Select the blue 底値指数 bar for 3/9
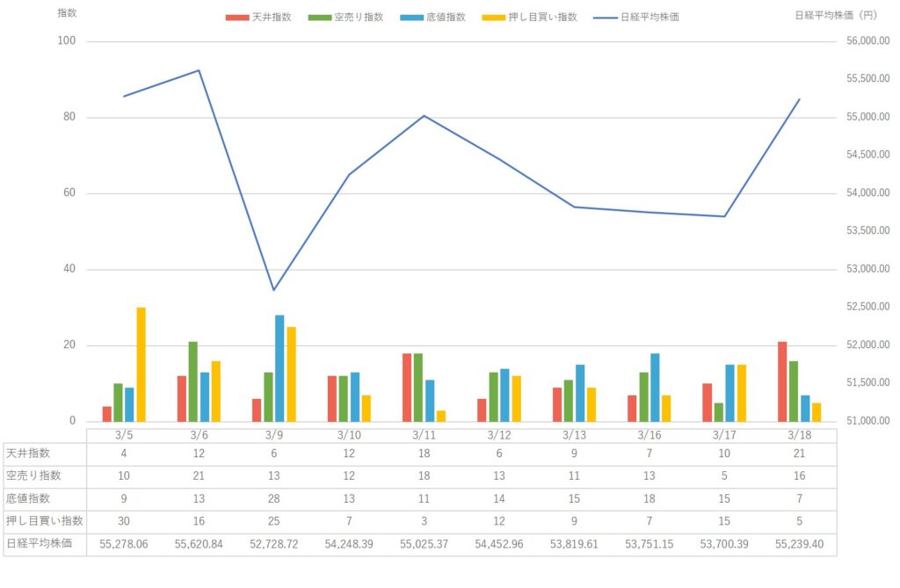The width and height of the screenshot is (900, 588). [x=279, y=367]
